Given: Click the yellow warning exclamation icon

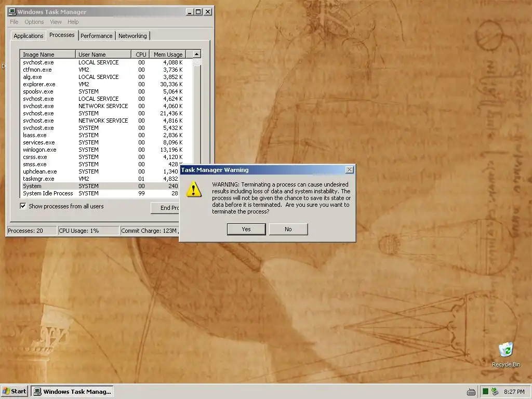Looking at the screenshot, I should pos(194,189).
